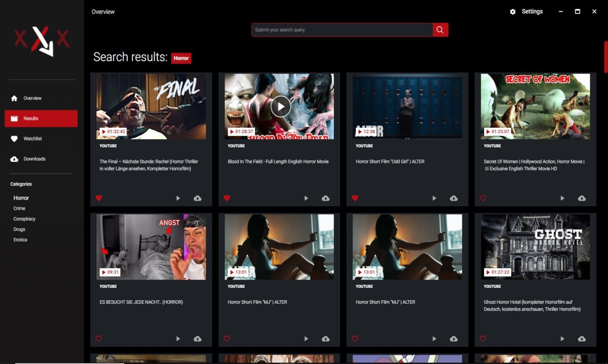Screen dimensions: 608x364
Task: Select the Conspiracy category
Action: tap(24, 219)
